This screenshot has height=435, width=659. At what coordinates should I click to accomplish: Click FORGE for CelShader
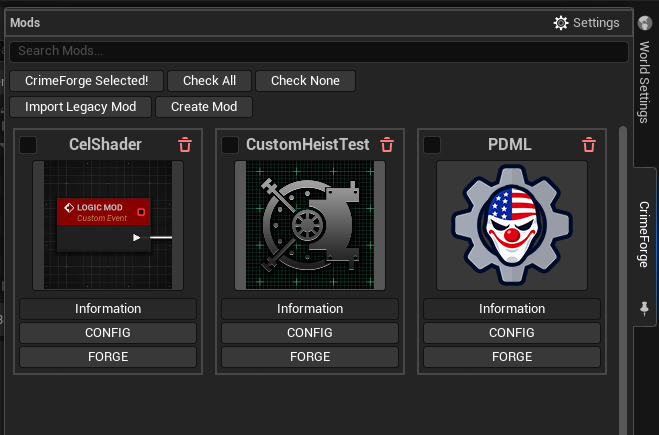point(108,357)
